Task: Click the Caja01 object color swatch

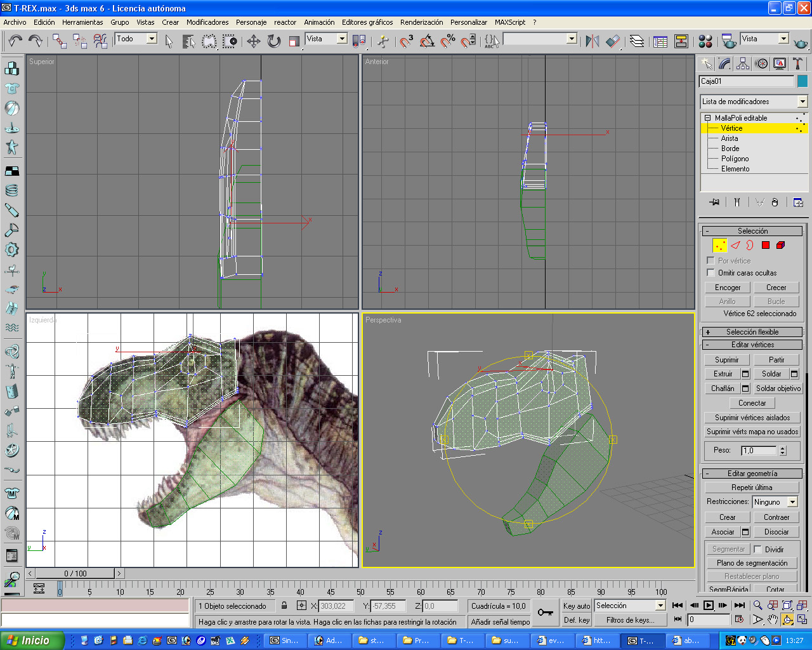Action: [802, 81]
